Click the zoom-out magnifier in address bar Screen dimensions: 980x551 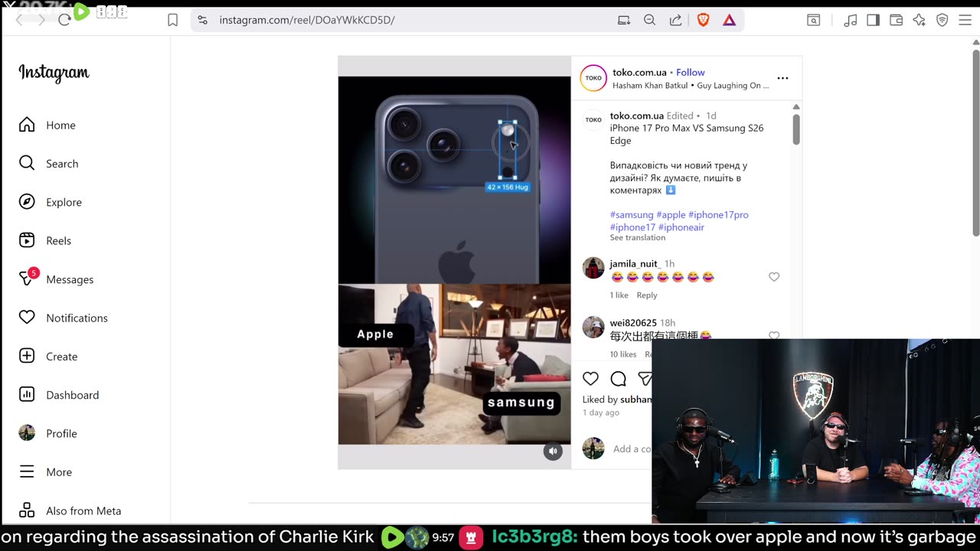[x=650, y=20]
